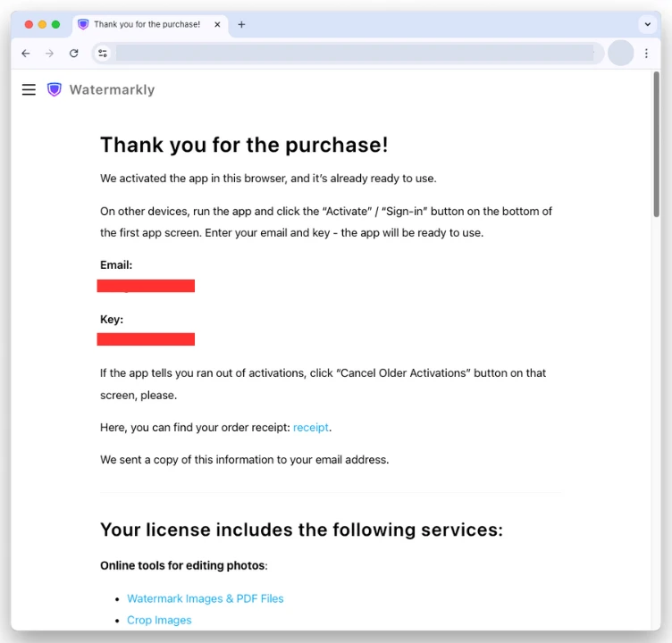Click the page vertical scrollbar
Viewport: 672px width, 643px height.
[657, 143]
